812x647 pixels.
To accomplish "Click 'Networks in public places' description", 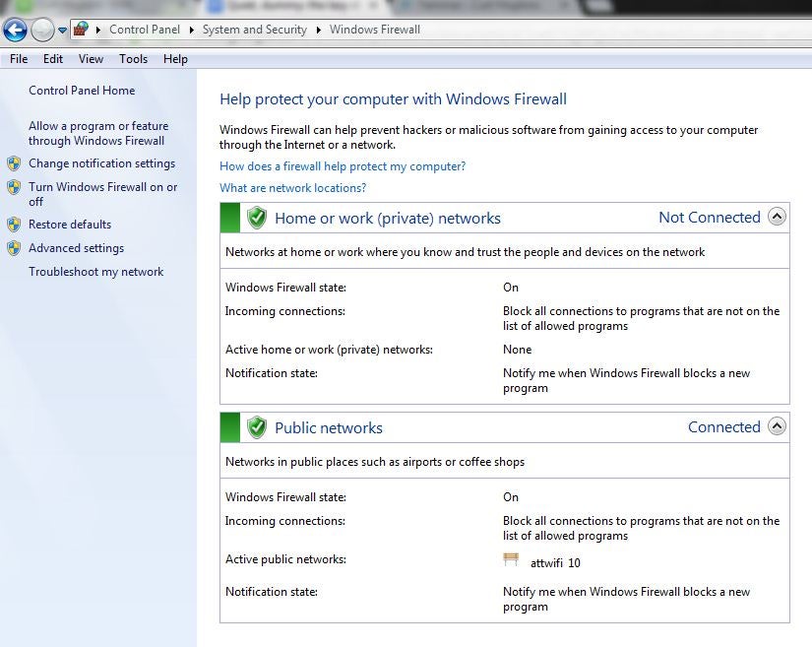I will click(x=374, y=462).
